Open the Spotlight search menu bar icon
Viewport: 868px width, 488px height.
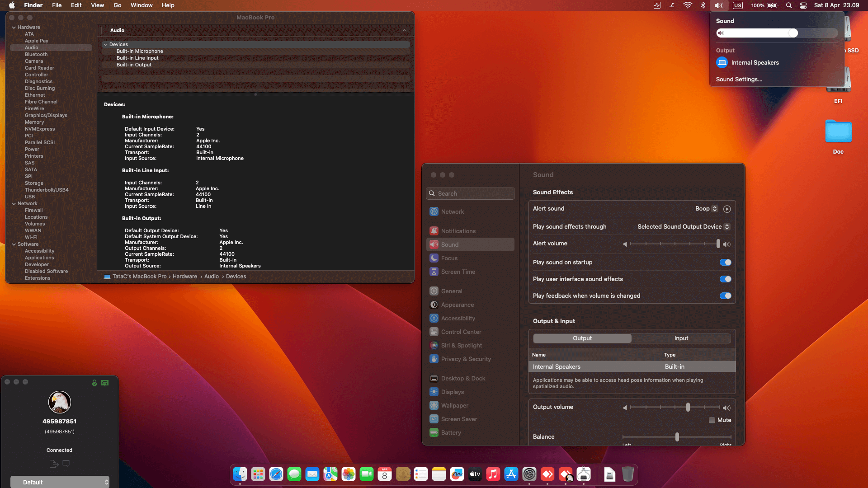(789, 5)
